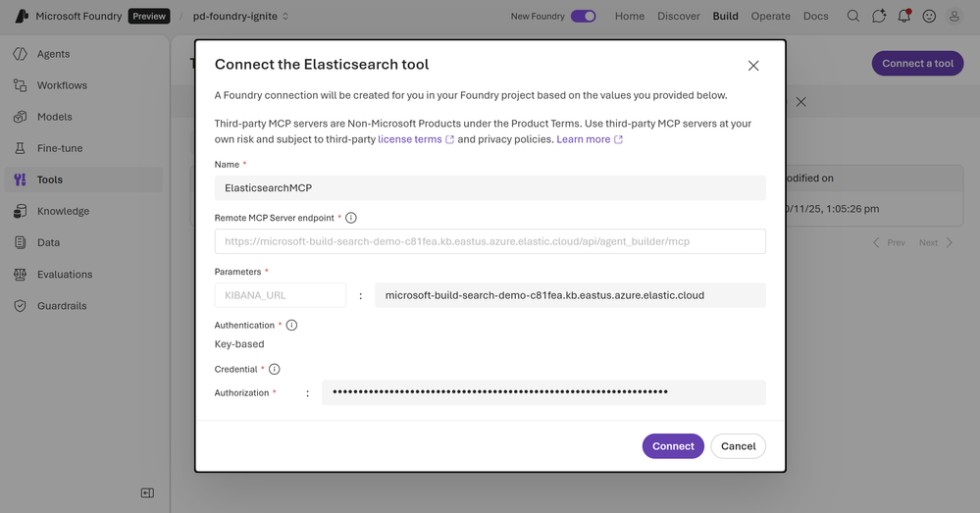Open the Fine-tune sidebar icon
Screen dimensions: 980x513
coord(20,148)
